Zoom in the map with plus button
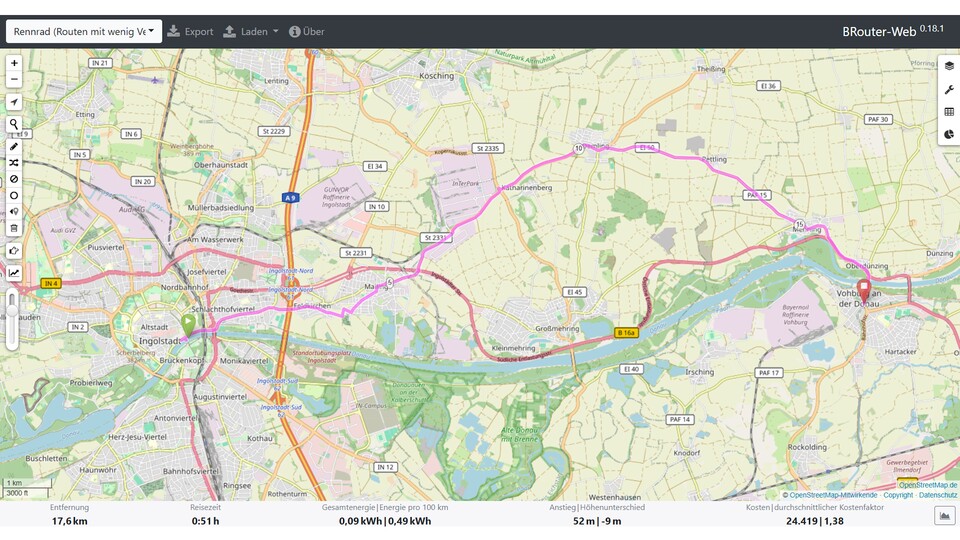The width and height of the screenshot is (960, 540). pyautogui.click(x=13, y=63)
